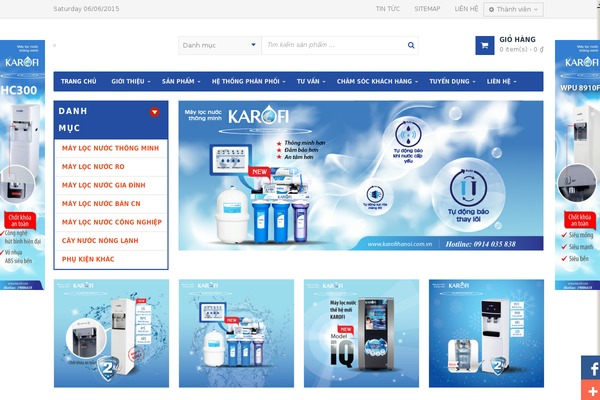This screenshot has height=400, width=600.
Task: Open the RO filter splash product thumbnail
Action: tap(236, 333)
